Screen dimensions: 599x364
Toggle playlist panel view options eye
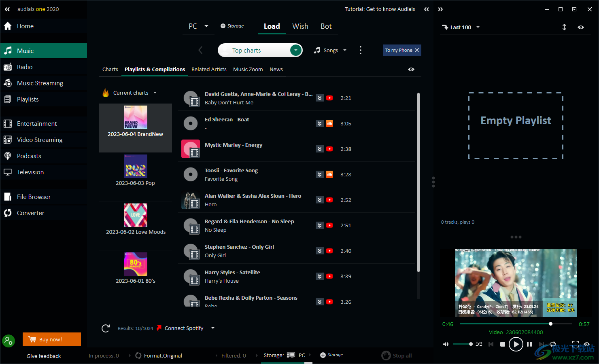click(581, 27)
